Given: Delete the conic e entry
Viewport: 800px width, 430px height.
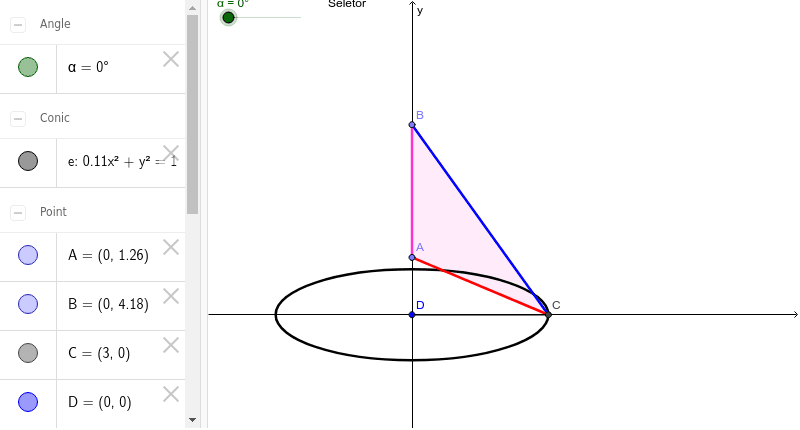Looking at the screenshot, I should [x=171, y=153].
